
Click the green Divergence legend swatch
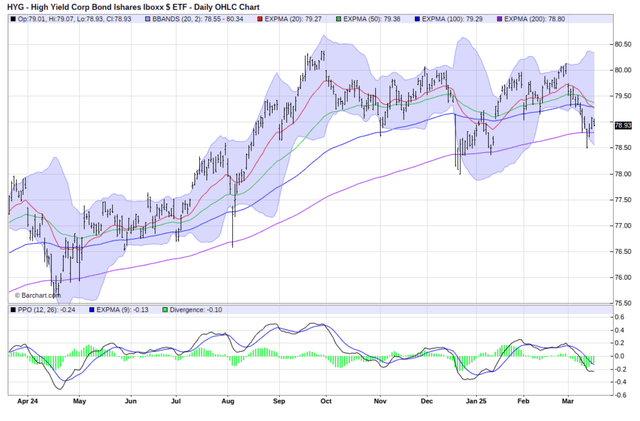tap(165, 310)
